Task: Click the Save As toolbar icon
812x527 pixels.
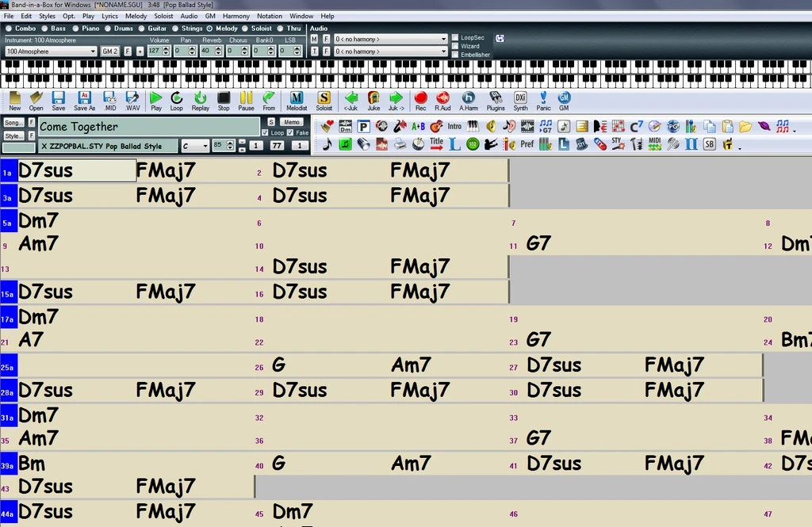Action: pos(84,101)
